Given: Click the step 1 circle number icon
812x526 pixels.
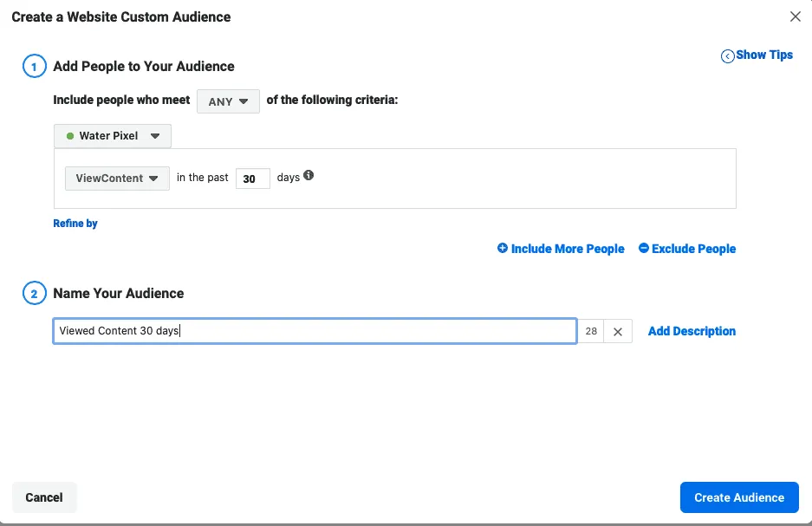Looking at the screenshot, I should coord(34,67).
